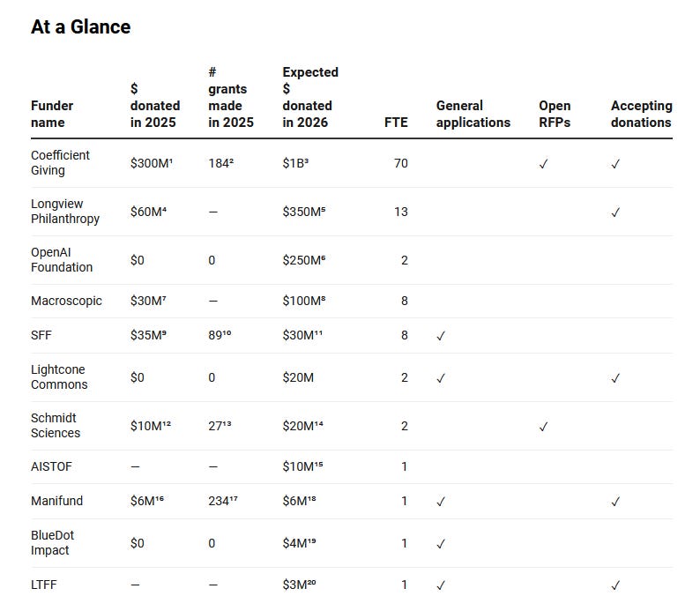This screenshot has width=700, height=611.
Task: Open footnote 20 beside LTFF's $3M
Action: coord(311,582)
